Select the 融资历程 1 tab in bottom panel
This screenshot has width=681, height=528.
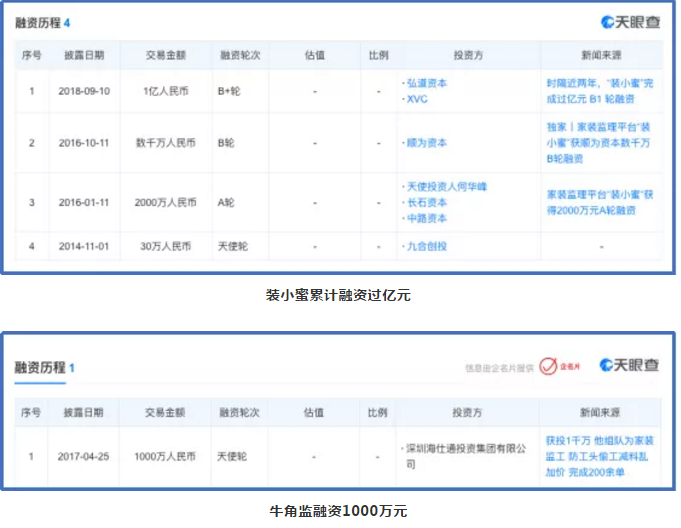click(44, 368)
